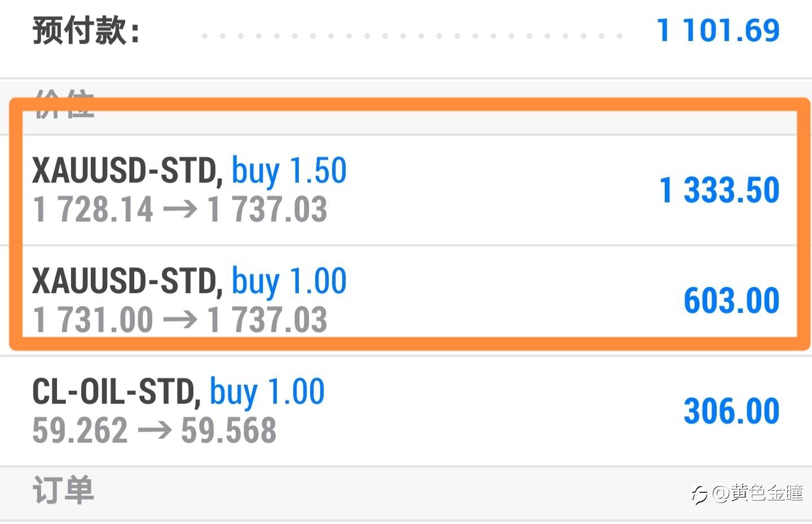
Task: Tap the 306.00 oil profit value
Action: coord(731,411)
